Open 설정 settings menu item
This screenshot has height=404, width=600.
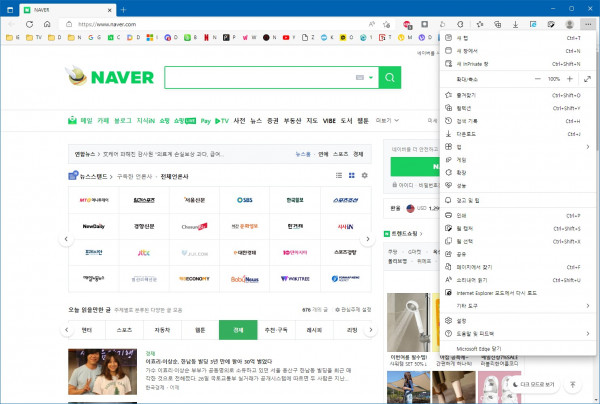click(x=517, y=321)
